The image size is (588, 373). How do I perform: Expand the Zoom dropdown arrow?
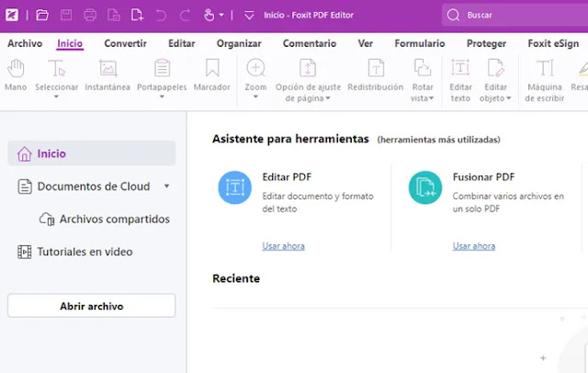tap(255, 96)
